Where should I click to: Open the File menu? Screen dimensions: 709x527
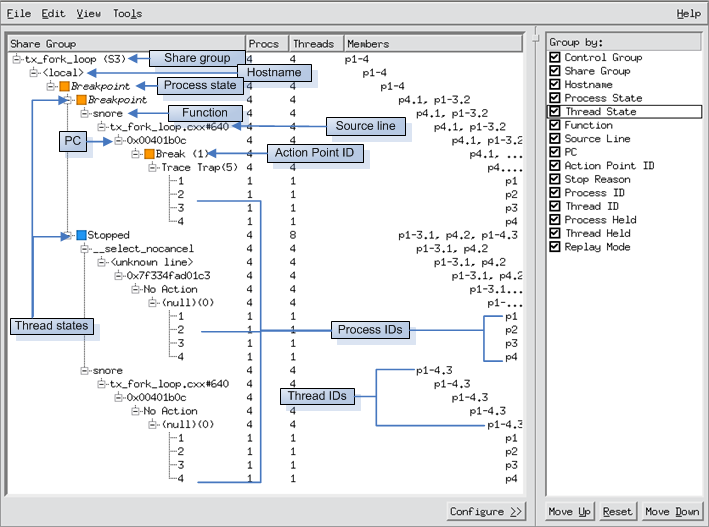coord(19,14)
